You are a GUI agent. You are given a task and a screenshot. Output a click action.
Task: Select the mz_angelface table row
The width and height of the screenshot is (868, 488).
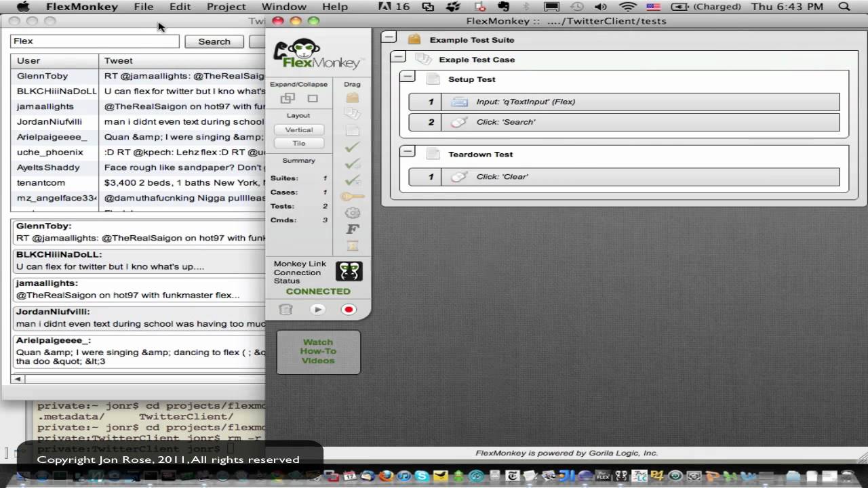point(138,198)
